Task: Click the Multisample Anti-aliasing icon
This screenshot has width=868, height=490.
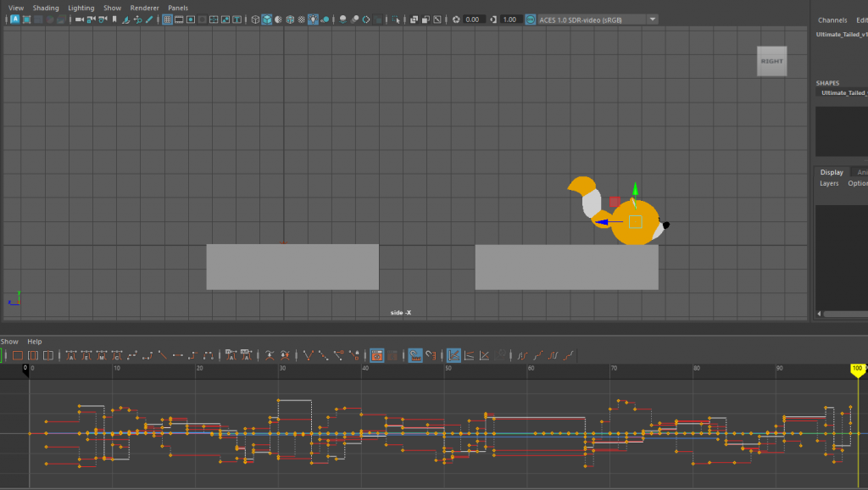Action: [x=366, y=19]
